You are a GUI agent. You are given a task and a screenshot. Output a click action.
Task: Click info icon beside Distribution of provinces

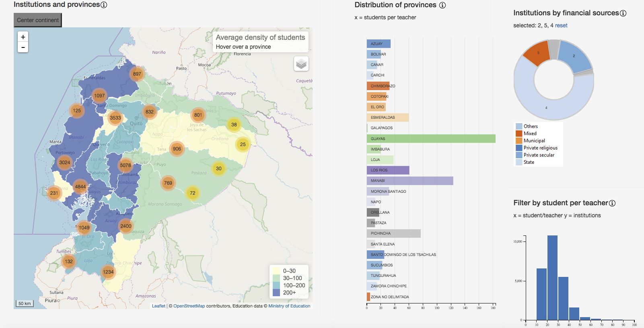442,5
